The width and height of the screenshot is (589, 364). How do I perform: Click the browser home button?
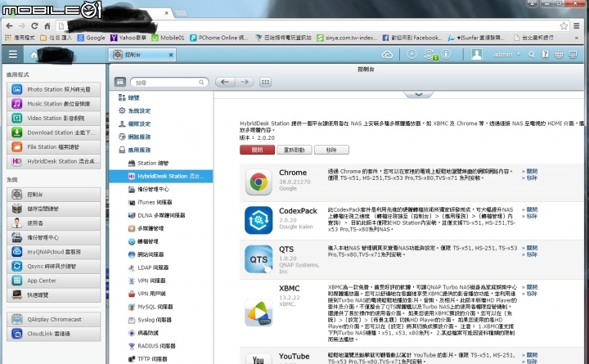pos(47,25)
